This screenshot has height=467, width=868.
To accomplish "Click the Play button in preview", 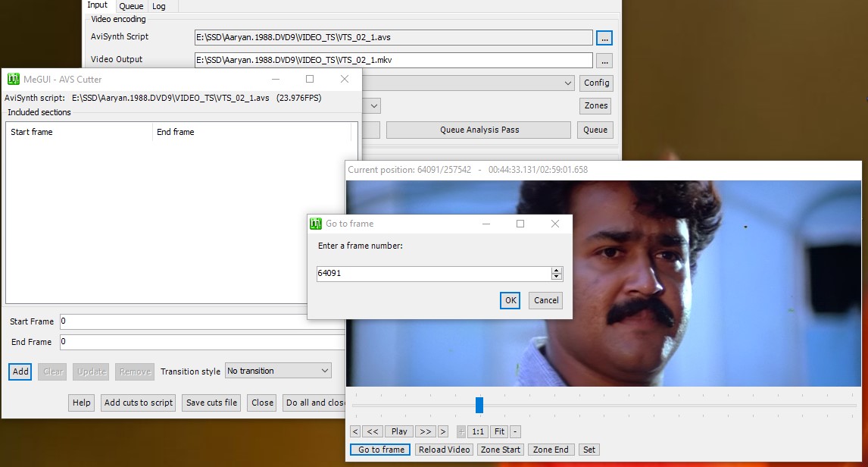I will pos(399,431).
